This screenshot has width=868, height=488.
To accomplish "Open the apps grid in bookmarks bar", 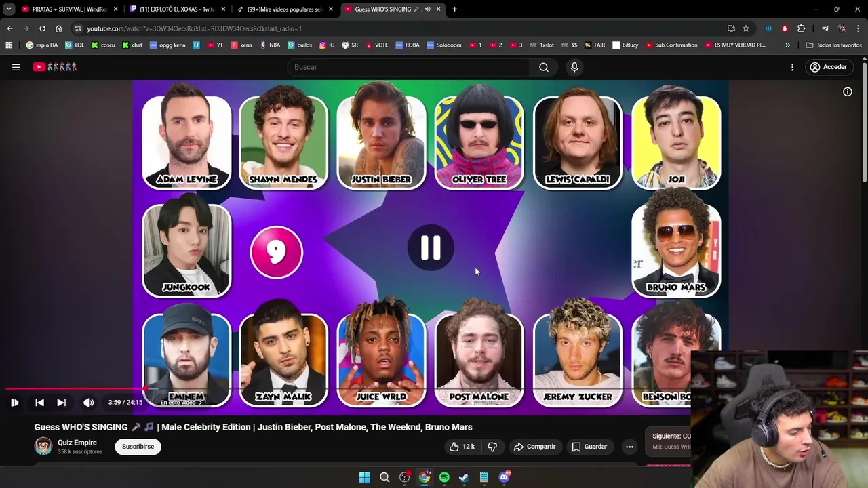I will (9, 45).
